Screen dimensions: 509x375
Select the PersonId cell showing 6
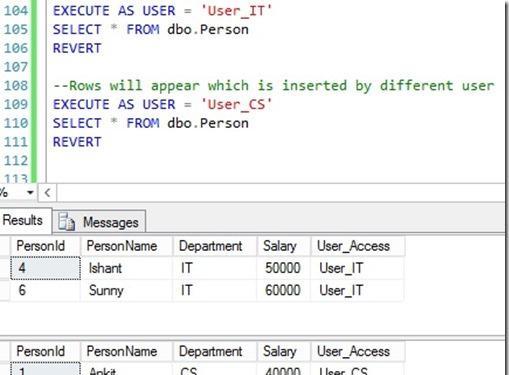[x=45, y=290]
